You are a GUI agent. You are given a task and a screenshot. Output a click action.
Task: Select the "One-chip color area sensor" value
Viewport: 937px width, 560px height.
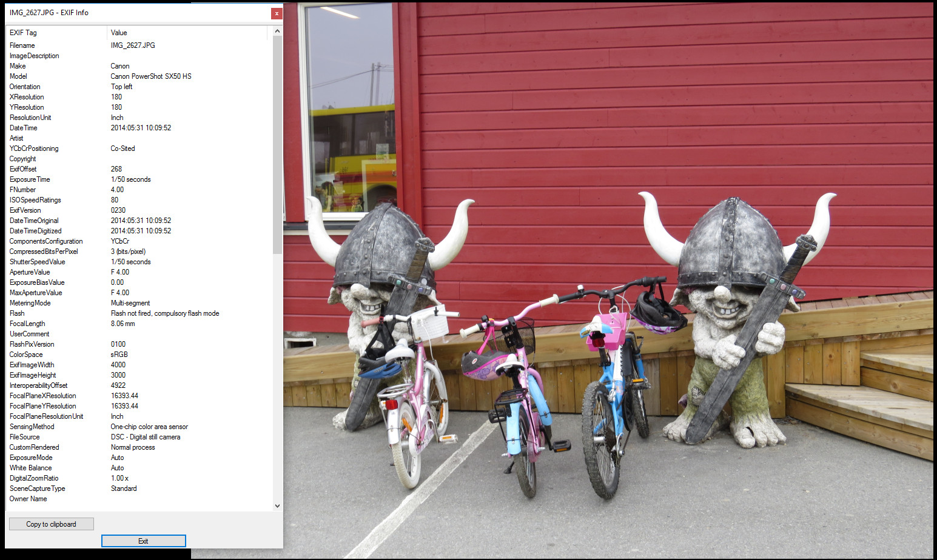pyautogui.click(x=149, y=427)
